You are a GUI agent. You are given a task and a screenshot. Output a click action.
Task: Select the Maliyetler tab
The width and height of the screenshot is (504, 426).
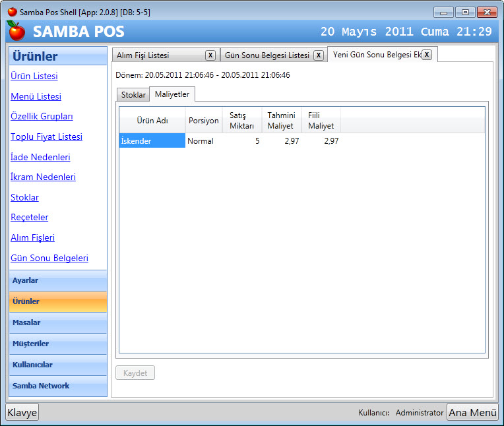[x=172, y=94]
